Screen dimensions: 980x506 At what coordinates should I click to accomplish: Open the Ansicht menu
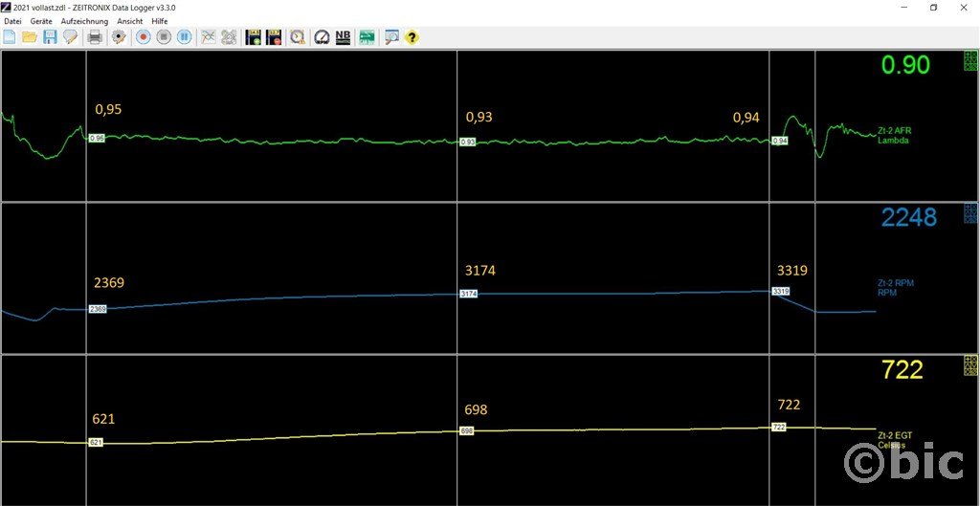(130, 20)
